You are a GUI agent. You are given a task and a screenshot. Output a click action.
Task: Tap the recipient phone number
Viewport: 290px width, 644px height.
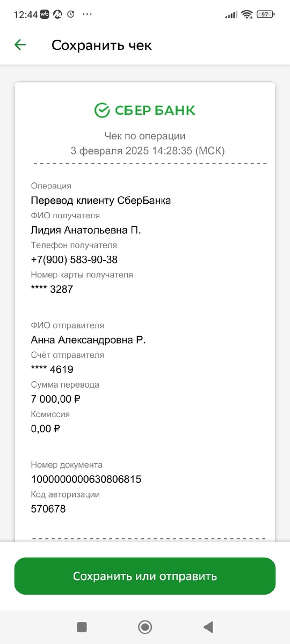pos(74,260)
